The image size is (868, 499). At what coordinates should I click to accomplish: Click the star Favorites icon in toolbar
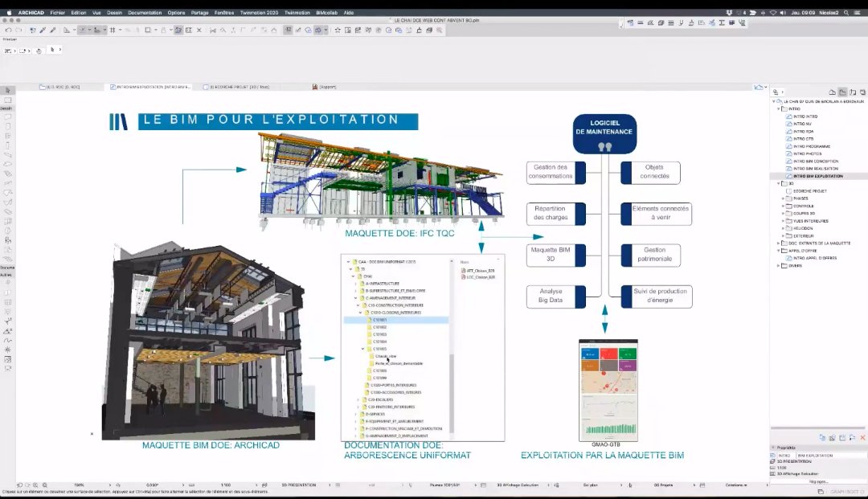337,31
